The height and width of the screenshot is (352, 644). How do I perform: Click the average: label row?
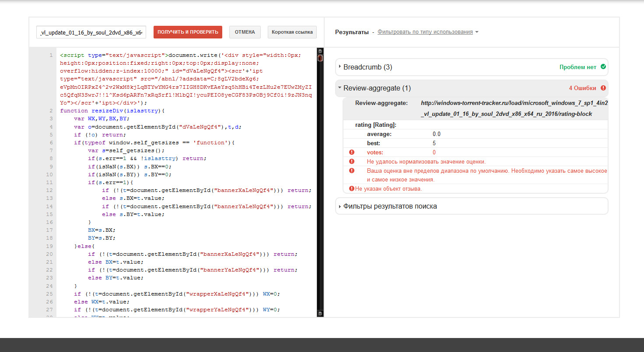476,134
